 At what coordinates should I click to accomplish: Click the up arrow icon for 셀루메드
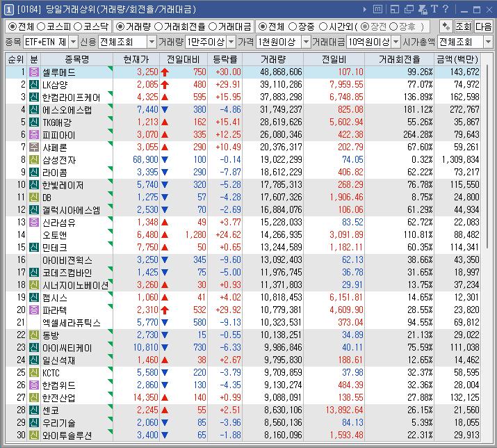(x=165, y=72)
